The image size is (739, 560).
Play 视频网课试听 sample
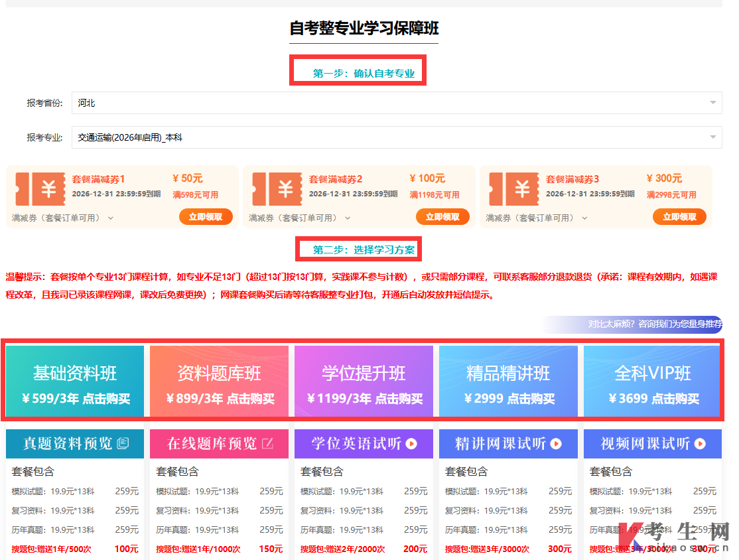pyautogui.click(x=653, y=444)
